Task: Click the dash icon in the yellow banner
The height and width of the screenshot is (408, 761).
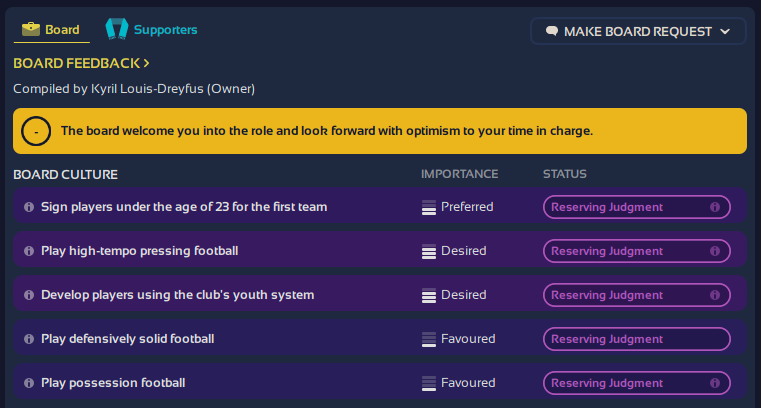Action: click(37, 131)
